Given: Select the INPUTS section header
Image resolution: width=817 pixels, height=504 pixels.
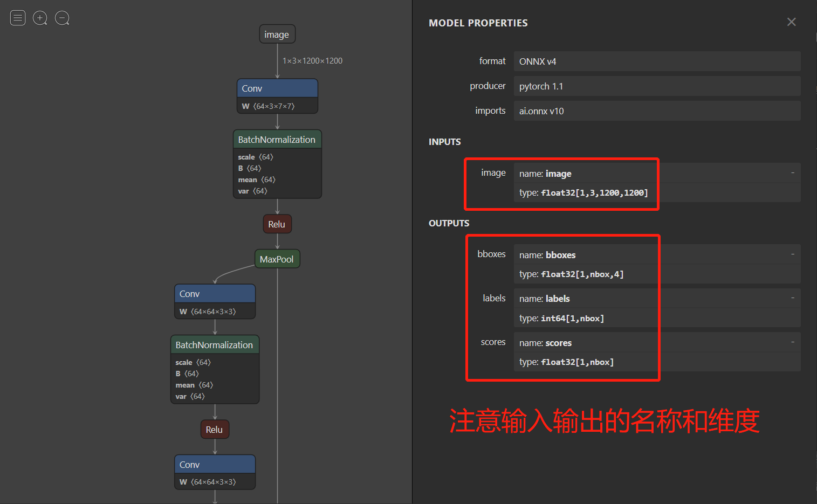Looking at the screenshot, I should point(444,141).
